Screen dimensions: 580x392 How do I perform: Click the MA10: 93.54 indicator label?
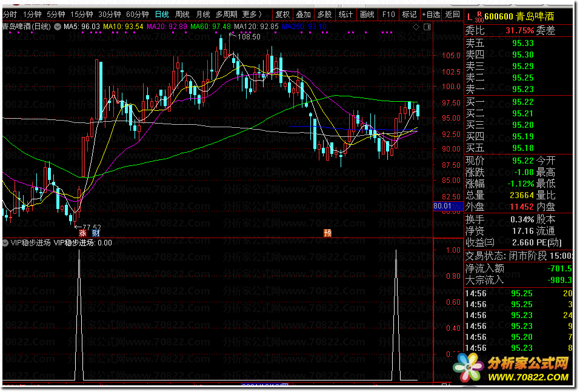[123, 27]
